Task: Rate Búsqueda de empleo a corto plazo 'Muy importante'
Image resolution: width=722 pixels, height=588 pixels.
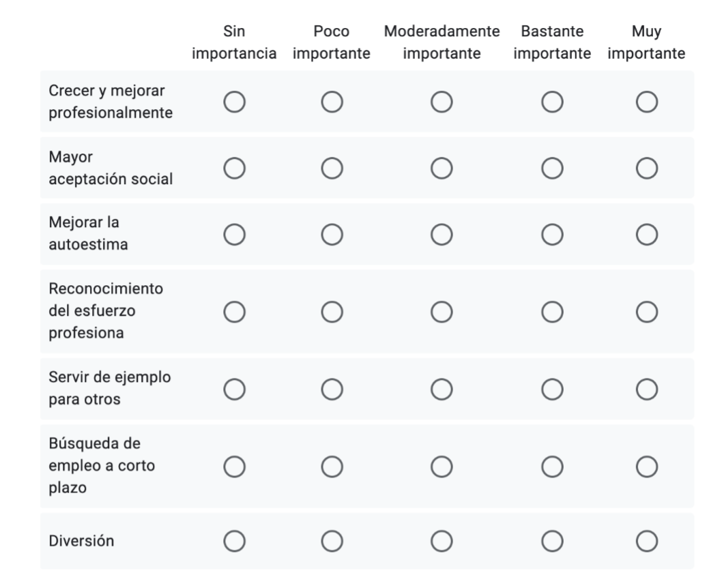Action: pos(646,467)
